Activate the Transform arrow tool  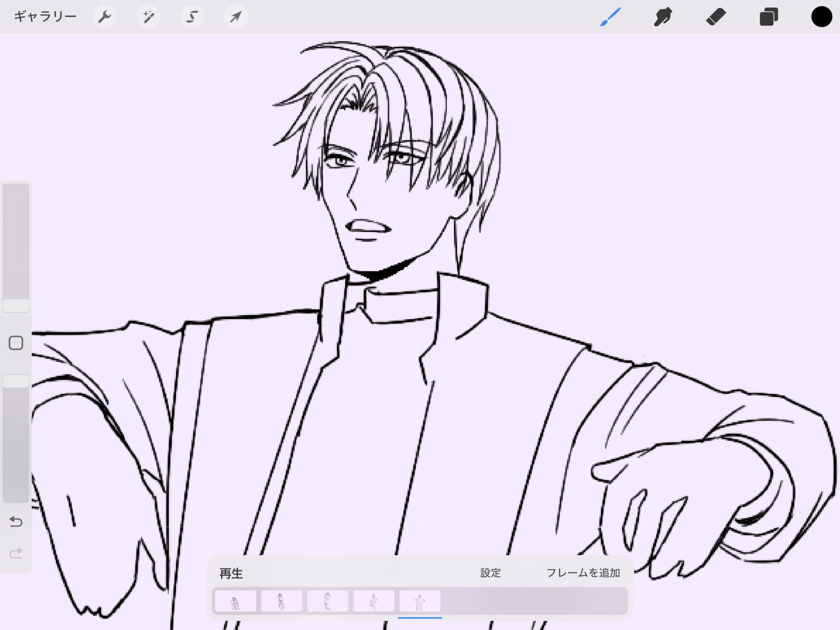[236, 17]
